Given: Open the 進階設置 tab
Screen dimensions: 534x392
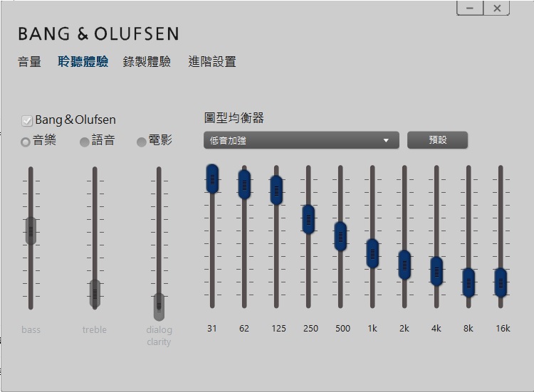Looking at the screenshot, I should pos(212,62).
